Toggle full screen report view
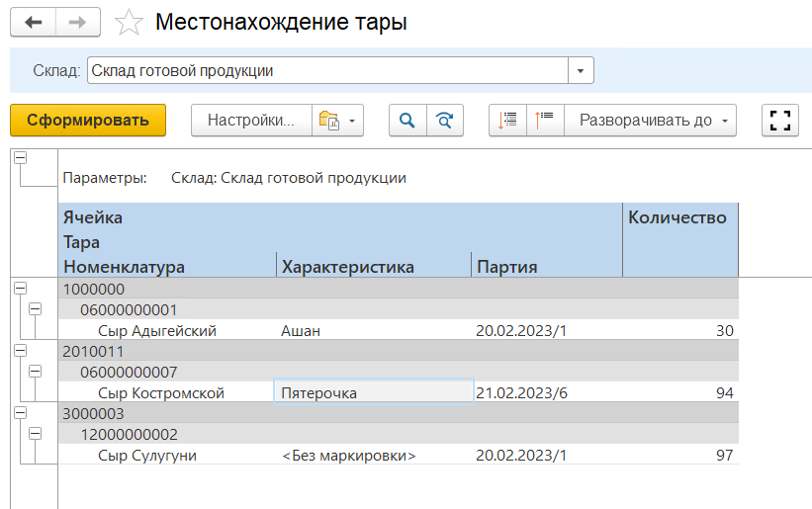The width and height of the screenshot is (812, 509). pos(780,121)
